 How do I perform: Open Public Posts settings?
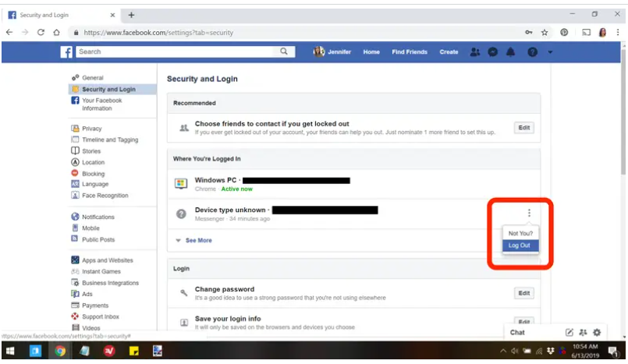[x=98, y=239]
